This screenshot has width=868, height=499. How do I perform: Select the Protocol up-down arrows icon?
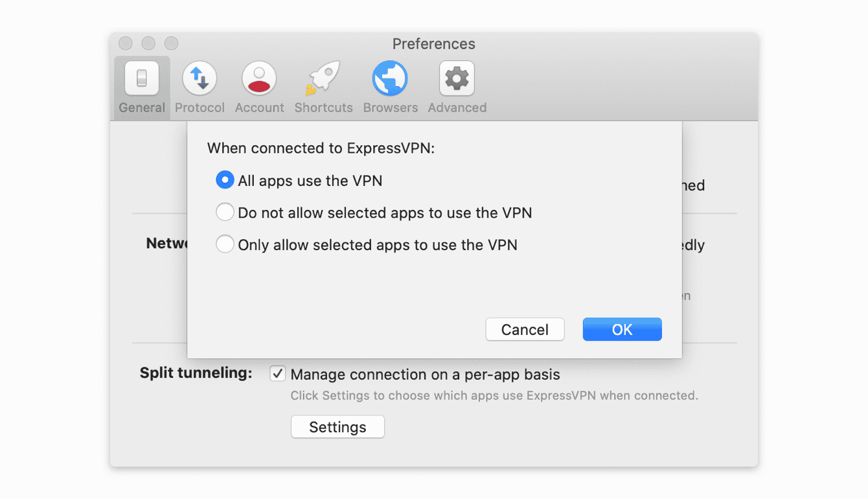pos(200,78)
